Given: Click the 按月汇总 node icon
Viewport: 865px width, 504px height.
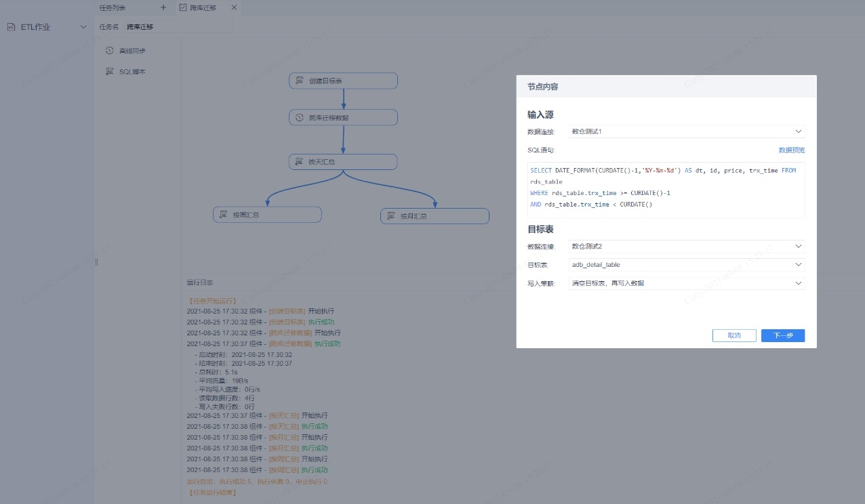Looking at the screenshot, I should pos(390,216).
